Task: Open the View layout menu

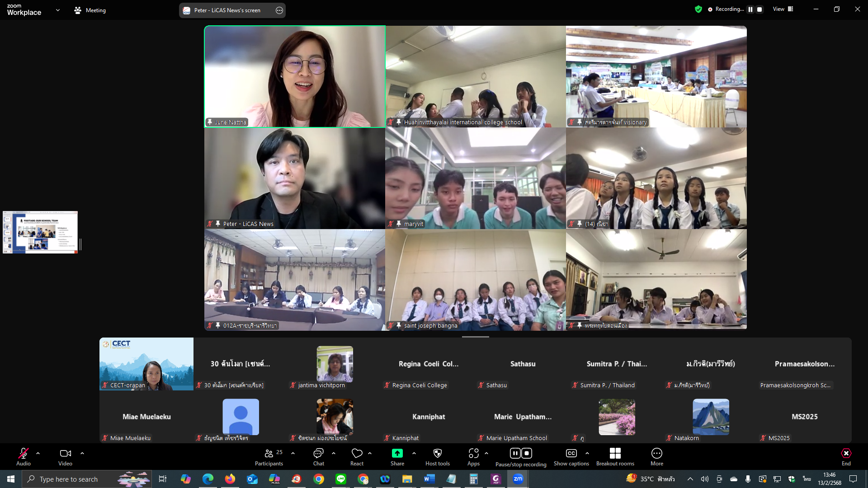Action: click(783, 9)
